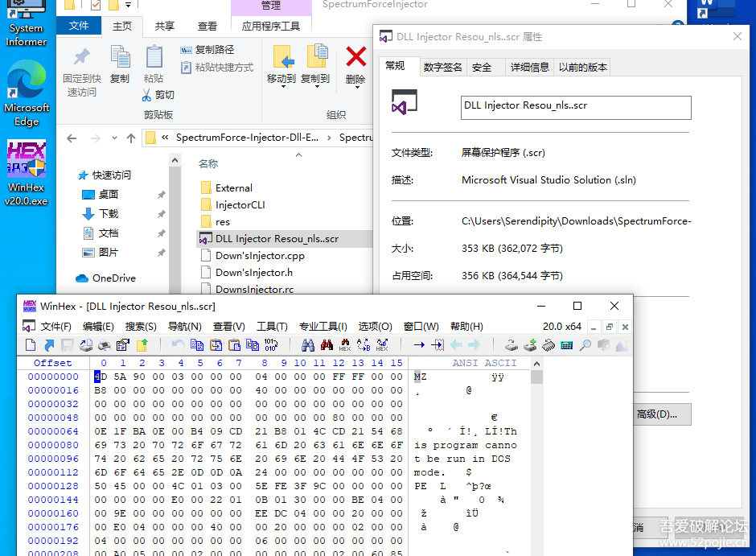The image size is (756, 556).
Task: Click Name column header in Explorer
Action: pos(207,164)
